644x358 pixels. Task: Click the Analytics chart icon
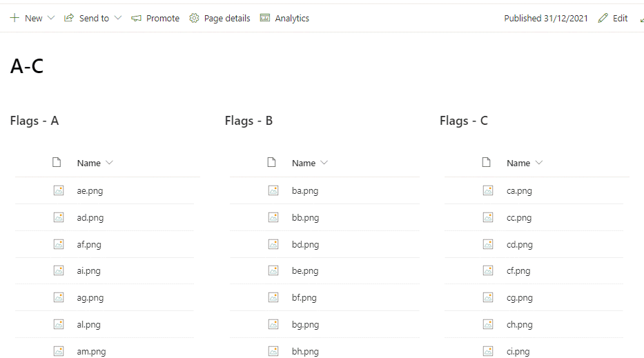(x=265, y=18)
